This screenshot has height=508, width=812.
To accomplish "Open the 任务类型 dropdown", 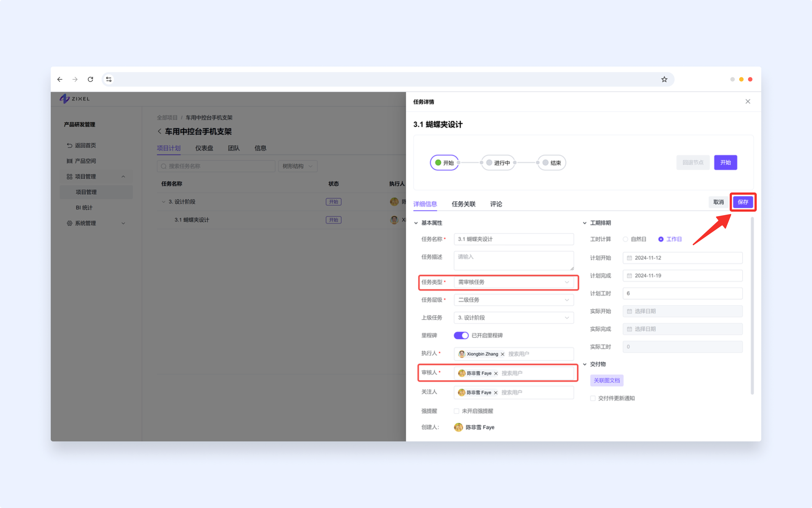I will (514, 282).
